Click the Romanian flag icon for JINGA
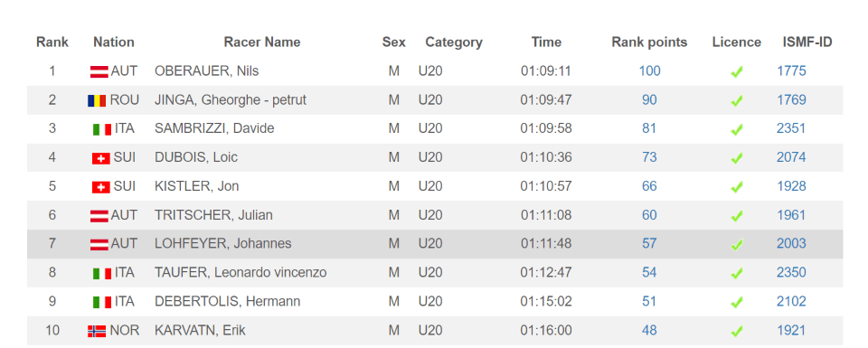The height and width of the screenshot is (348, 868). 97,100
